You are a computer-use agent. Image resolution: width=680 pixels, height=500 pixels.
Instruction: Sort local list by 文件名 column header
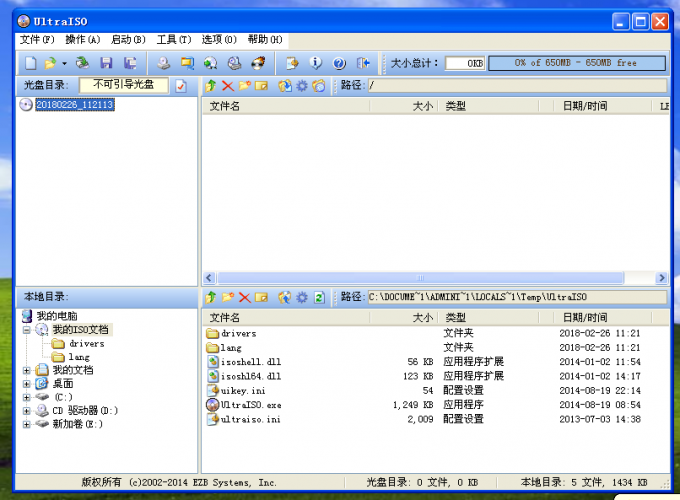[286, 318]
